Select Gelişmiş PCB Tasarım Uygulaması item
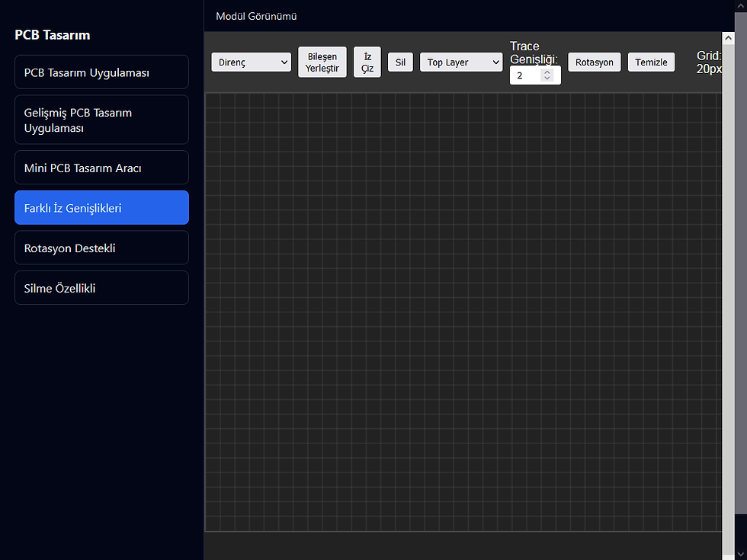Screen dimensions: 747x560 pyautogui.click(x=101, y=120)
